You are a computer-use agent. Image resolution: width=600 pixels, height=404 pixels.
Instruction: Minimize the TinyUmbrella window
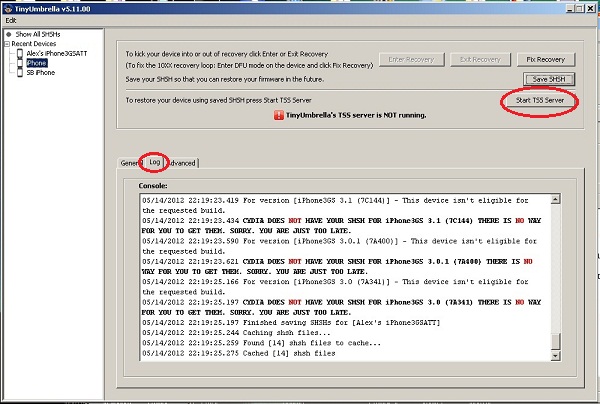click(x=570, y=8)
